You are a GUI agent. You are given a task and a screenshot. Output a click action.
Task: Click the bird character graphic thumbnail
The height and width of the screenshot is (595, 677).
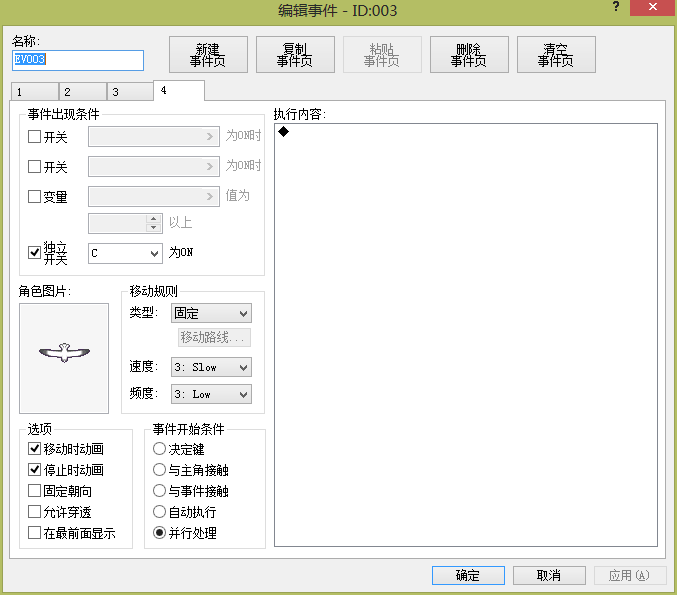click(x=64, y=358)
